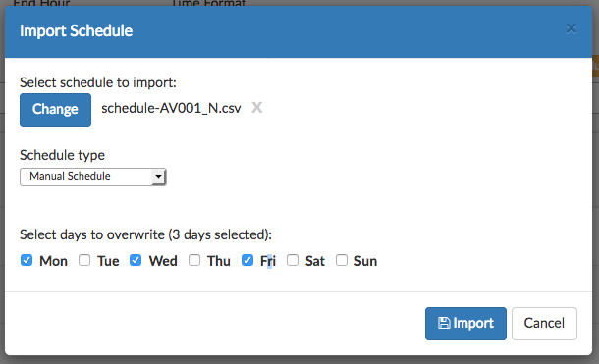The height and width of the screenshot is (364, 599).
Task: Uncheck the Wed checkbox
Action: tap(136, 260)
